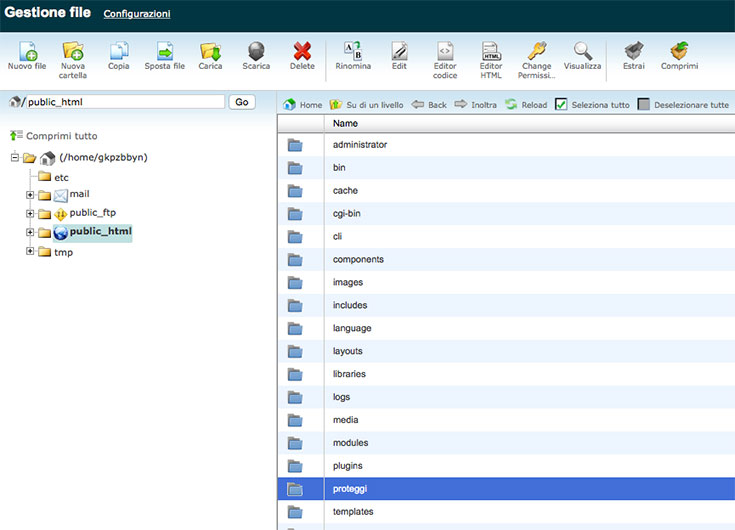
Task: Select the media folder row
Action: 506,420
